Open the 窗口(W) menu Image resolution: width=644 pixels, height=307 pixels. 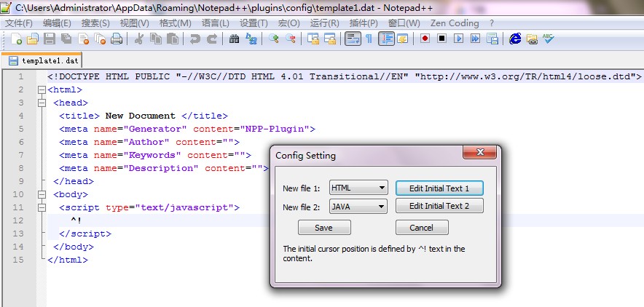404,23
